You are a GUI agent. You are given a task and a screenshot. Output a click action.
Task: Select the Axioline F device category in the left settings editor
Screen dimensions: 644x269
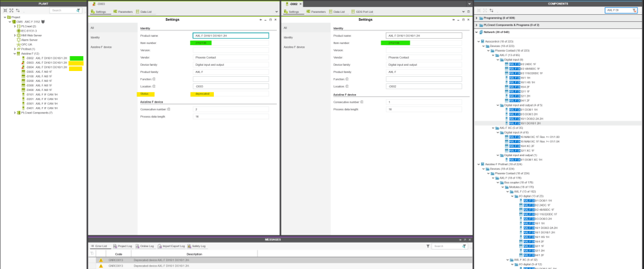pyautogui.click(x=101, y=47)
